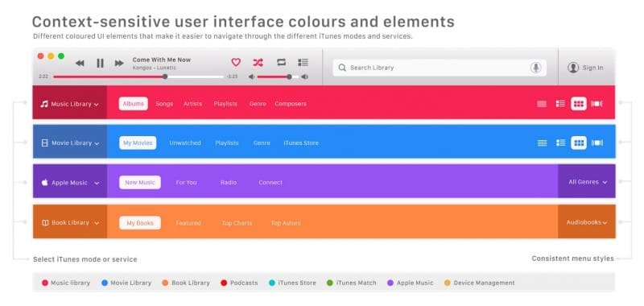Click the iTunes Match legend swatch
Viewport: 644px width, 306px height.
[330, 283]
